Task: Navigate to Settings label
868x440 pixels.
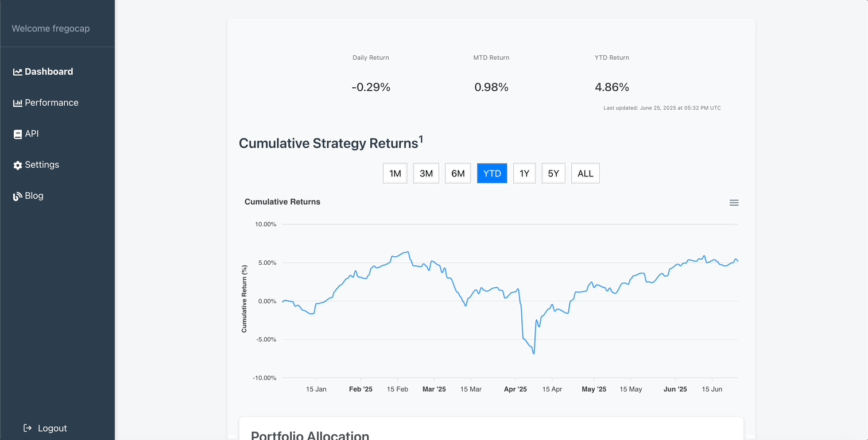Action: pos(42,165)
